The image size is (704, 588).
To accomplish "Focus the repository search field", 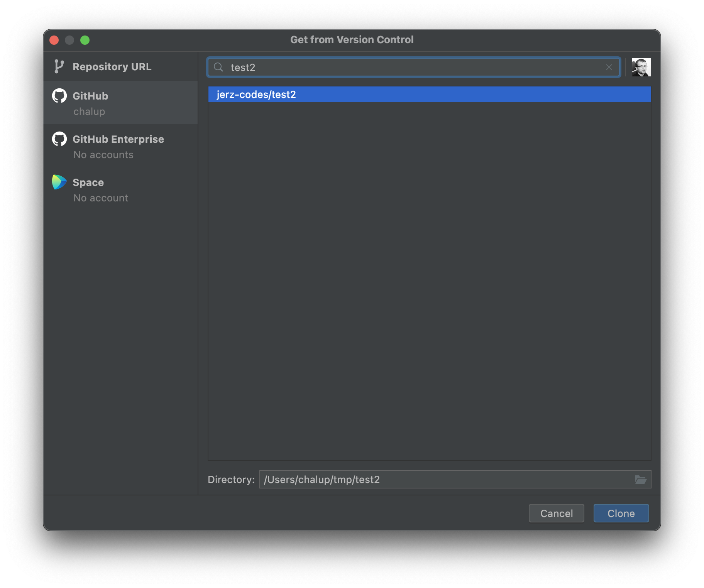I will (414, 67).
